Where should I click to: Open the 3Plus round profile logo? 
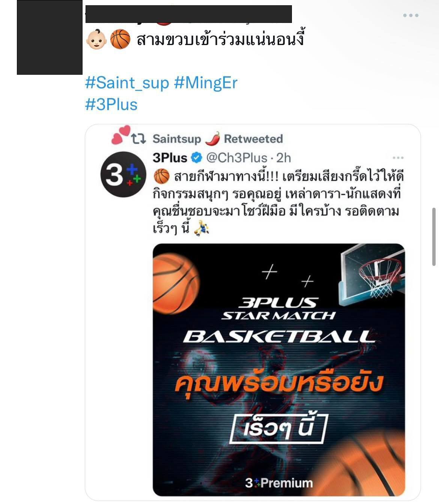[123, 175]
